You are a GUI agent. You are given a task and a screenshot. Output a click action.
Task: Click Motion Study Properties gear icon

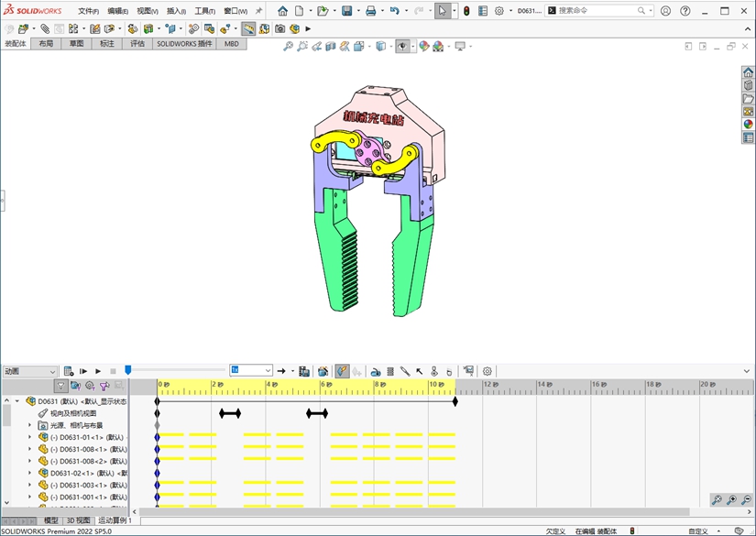pos(488,371)
